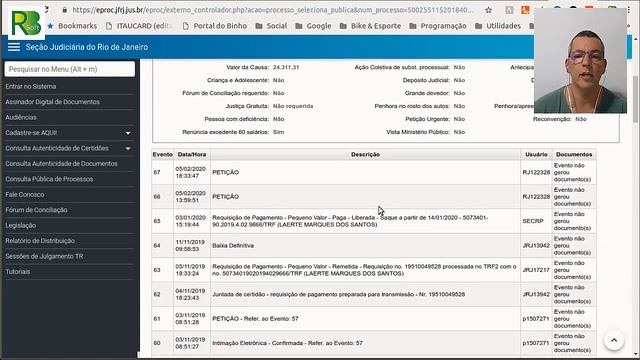Click the Descrição column header
Viewport: 640px width, 360px height.
pyautogui.click(x=365, y=154)
